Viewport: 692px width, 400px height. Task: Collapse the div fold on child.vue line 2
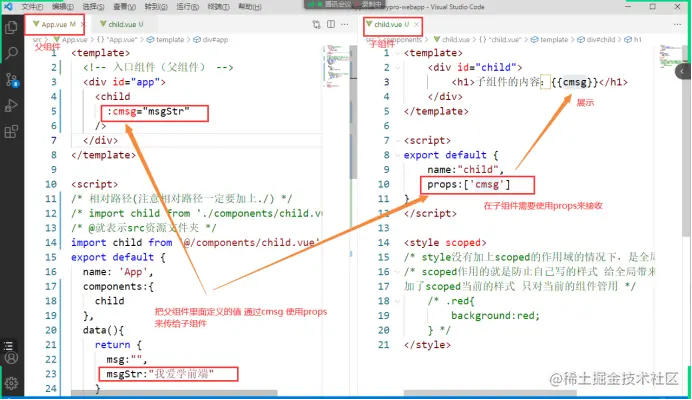point(398,68)
